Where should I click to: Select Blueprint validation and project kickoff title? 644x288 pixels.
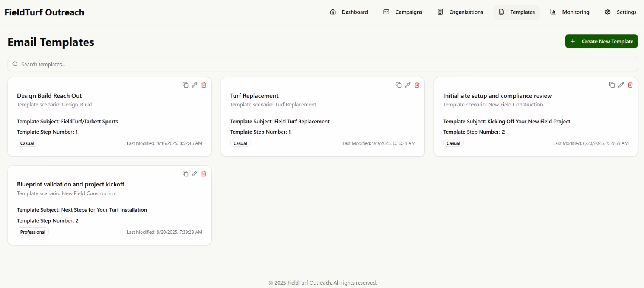pos(71,184)
